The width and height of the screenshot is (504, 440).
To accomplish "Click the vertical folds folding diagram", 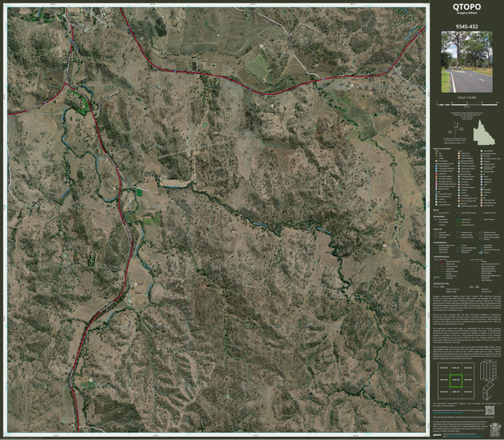I will (488, 370).
